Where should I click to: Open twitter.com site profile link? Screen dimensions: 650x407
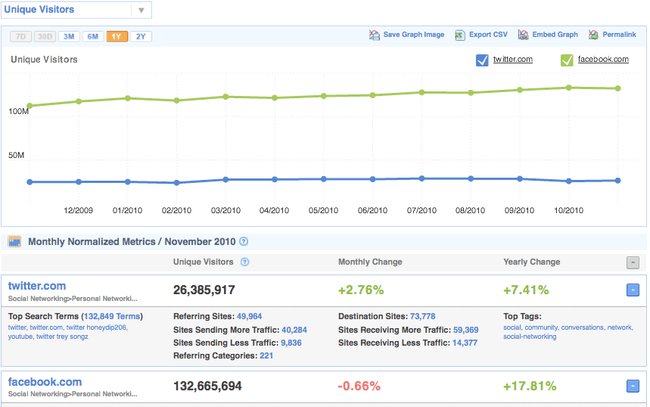tap(37, 286)
